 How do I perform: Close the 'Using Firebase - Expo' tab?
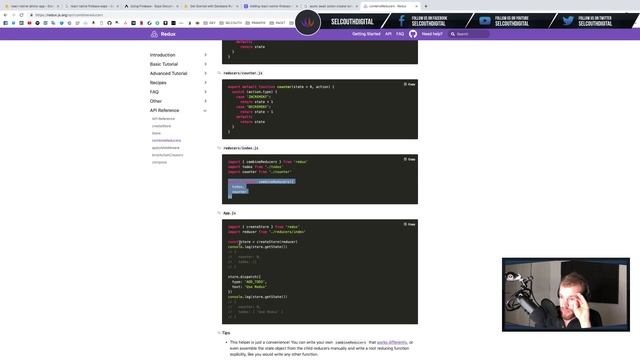pos(177,6)
